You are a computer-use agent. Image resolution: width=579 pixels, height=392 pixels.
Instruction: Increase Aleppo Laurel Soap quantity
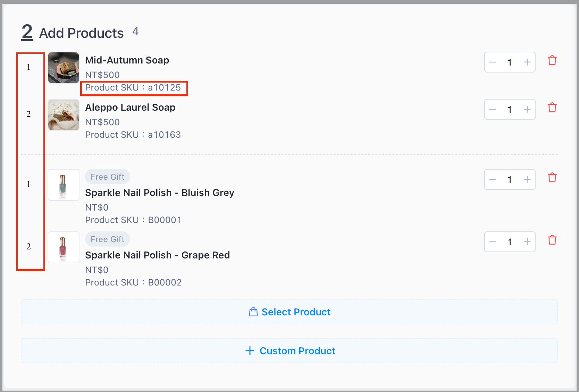tap(527, 109)
